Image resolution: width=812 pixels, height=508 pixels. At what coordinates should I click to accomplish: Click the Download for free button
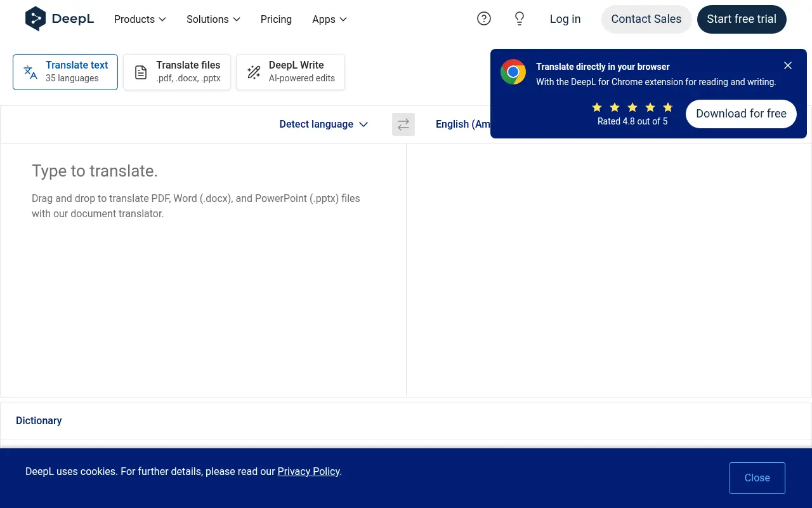click(741, 114)
